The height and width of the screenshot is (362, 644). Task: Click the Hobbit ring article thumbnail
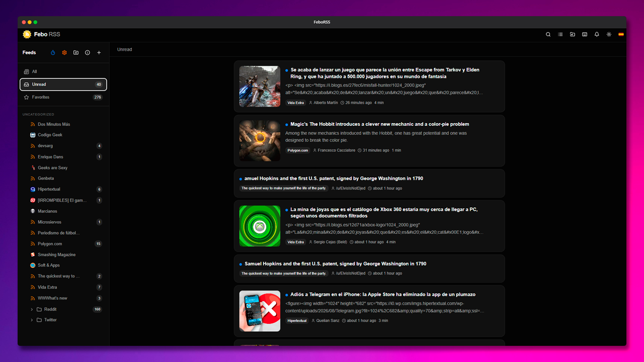tap(260, 141)
